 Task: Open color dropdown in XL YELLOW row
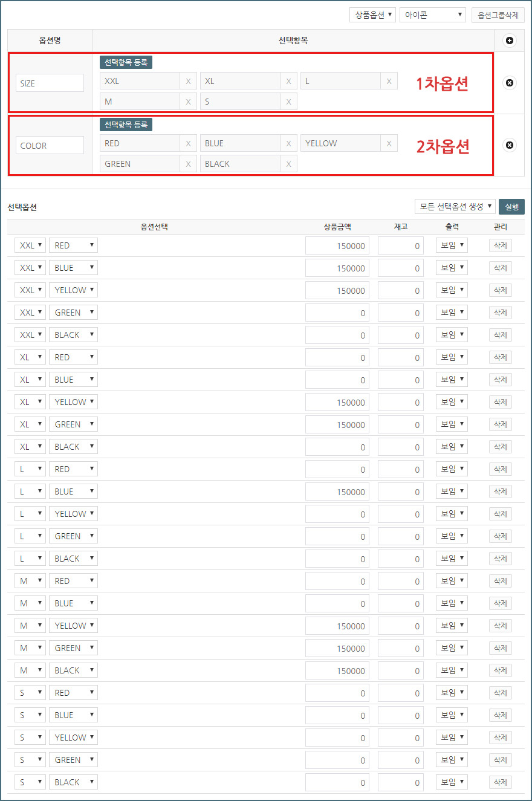(x=73, y=402)
